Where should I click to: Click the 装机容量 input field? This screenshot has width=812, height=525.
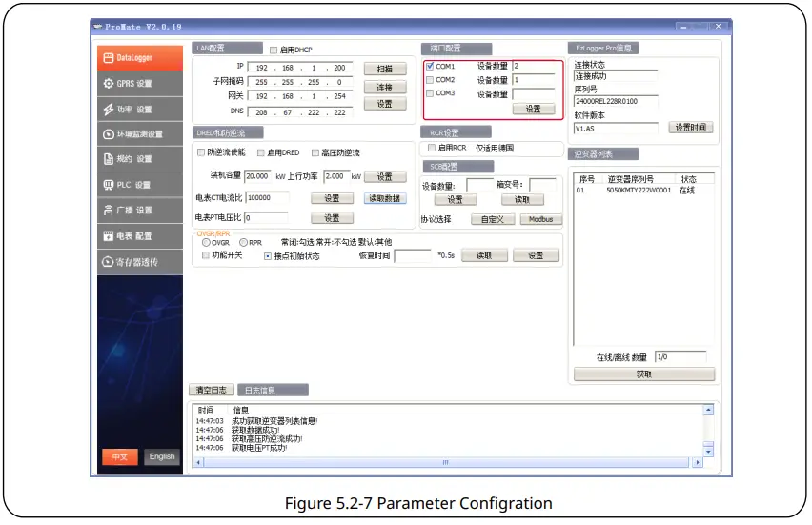tap(258, 176)
